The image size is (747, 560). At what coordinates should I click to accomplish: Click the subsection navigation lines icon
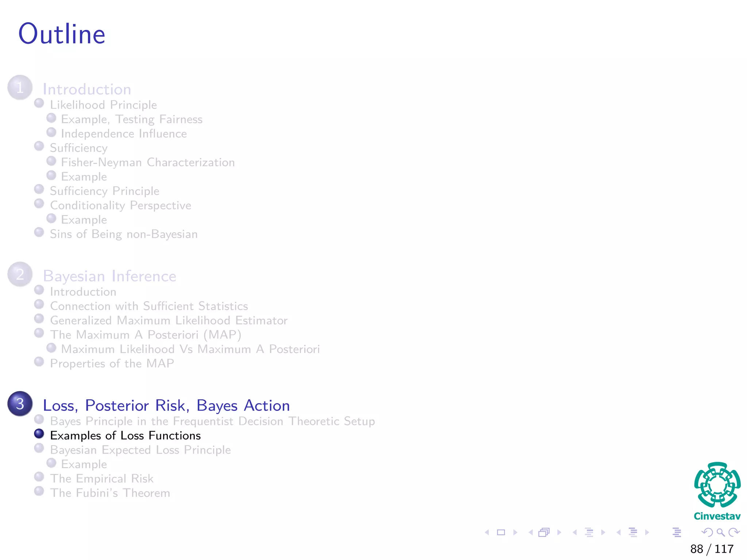click(x=589, y=532)
